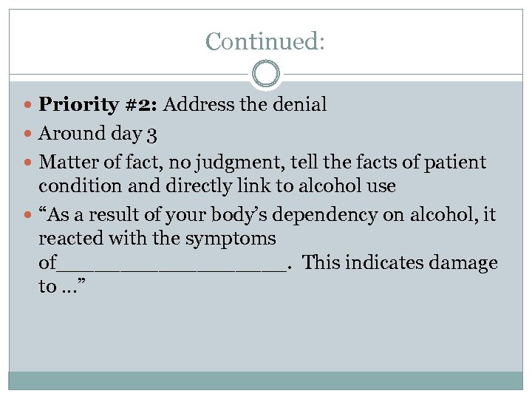
Task: Click the sentence "This indicates damage"
Action: pos(400,262)
